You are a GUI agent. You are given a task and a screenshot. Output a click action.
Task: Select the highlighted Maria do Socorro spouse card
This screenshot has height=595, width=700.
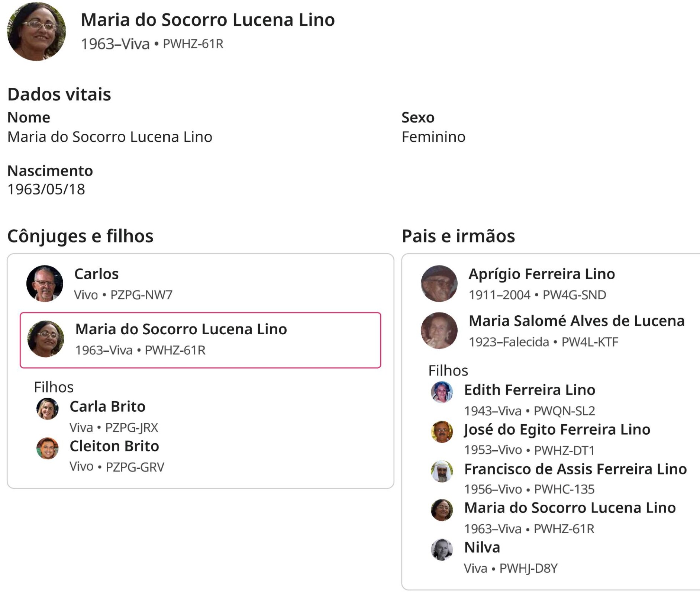(200, 340)
